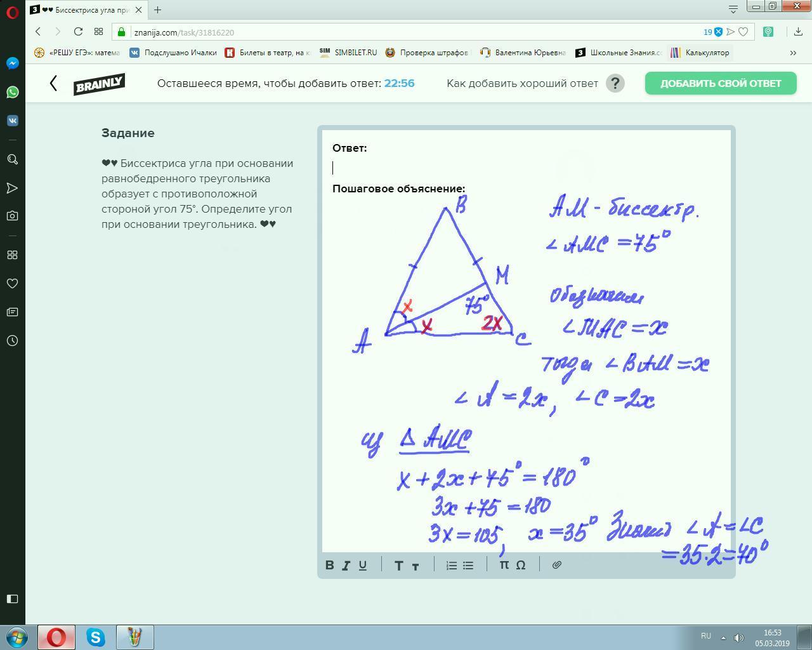Open the π equation editor

click(x=504, y=565)
